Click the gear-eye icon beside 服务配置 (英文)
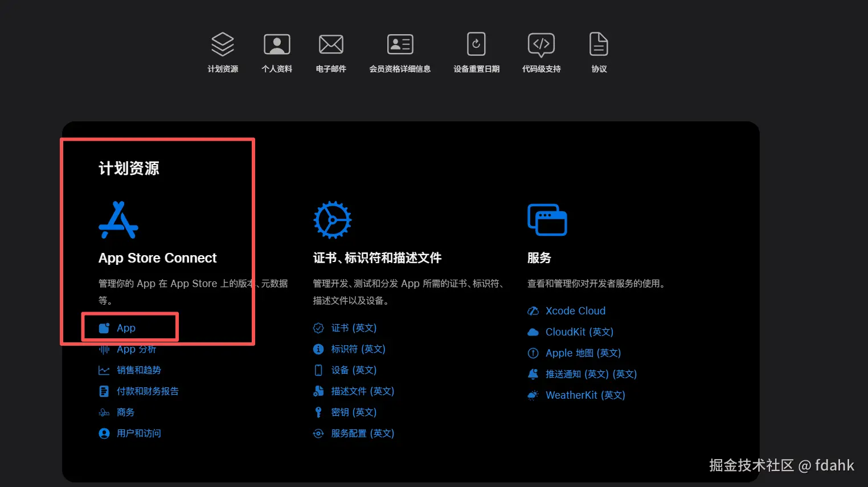 point(318,433)
